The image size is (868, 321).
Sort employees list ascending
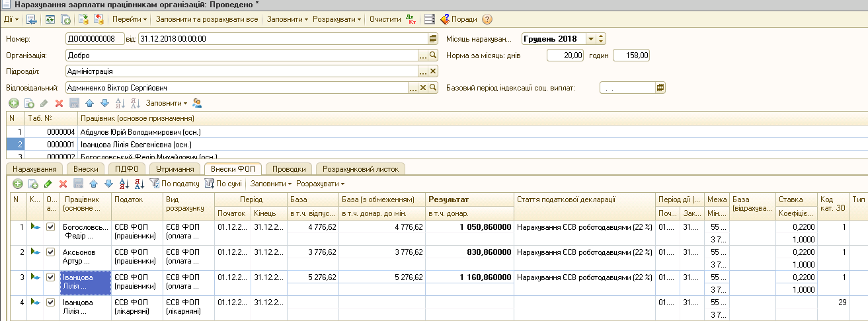click(120, 103)
